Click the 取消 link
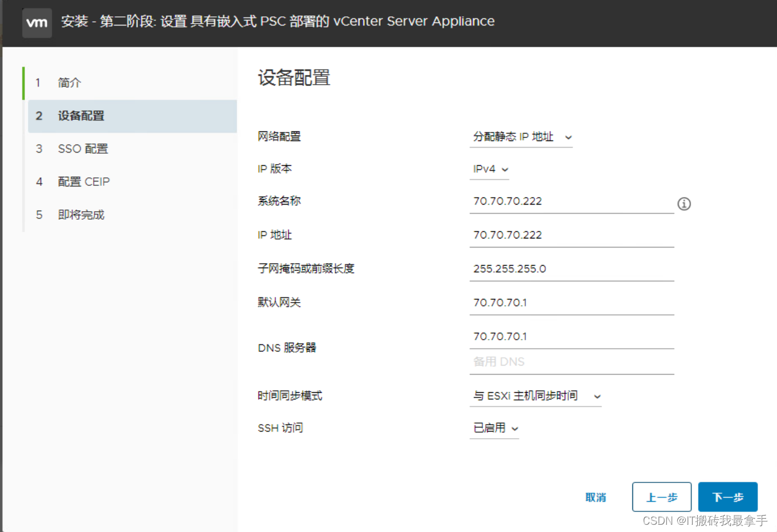 pyautogui.click(x=596, y=498)
